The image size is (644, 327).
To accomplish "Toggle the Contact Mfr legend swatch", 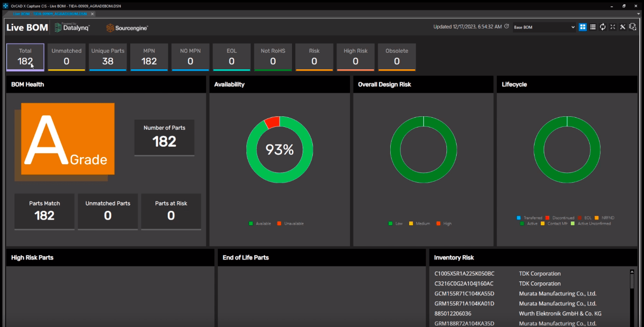I will tap(543, 223).
